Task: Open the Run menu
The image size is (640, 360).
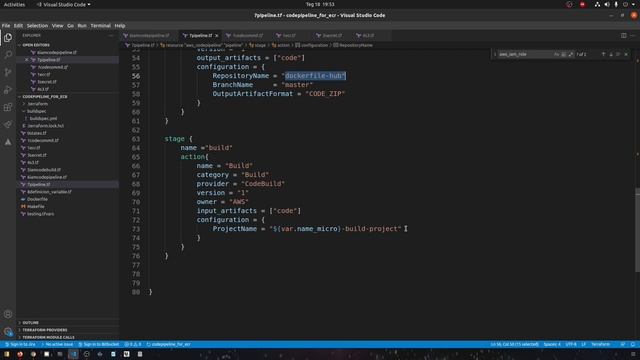Action: pos(82,25)
